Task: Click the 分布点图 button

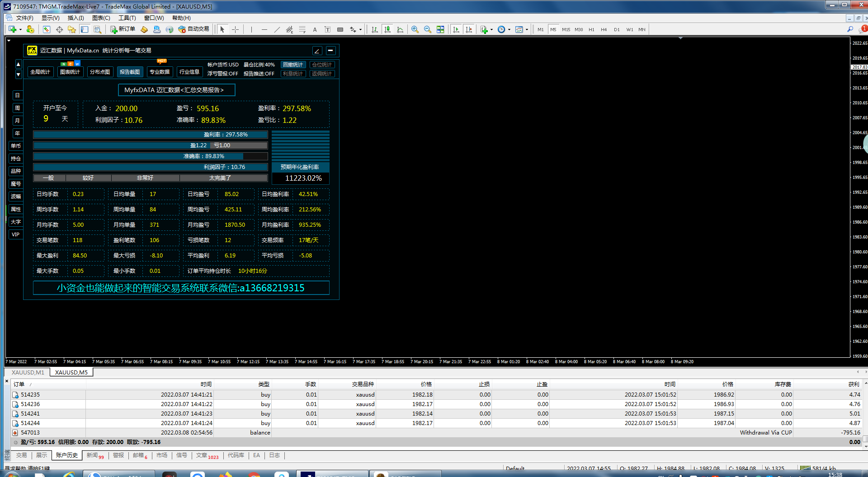Action: [100, 72]
